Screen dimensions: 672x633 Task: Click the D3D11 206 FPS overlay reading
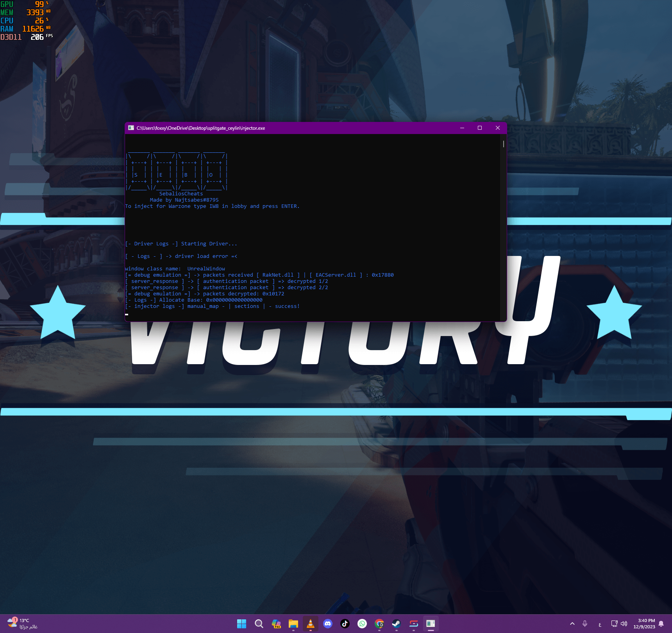27,37
